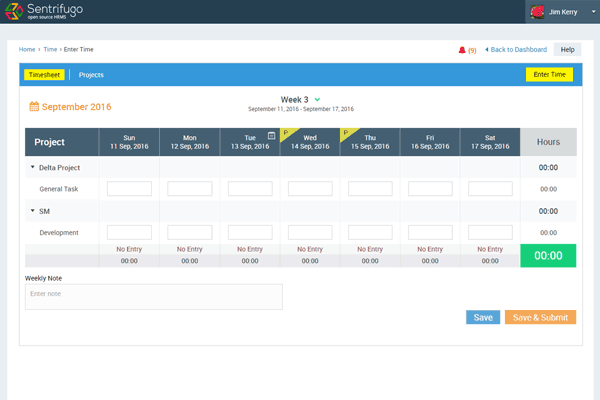600x400 pixels.
Task: Click the small calendar icon on Tuesday header
Action: tap(271, 135)
